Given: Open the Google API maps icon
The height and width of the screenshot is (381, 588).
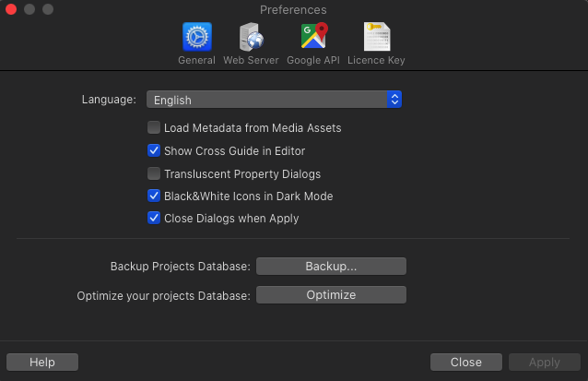Looking at the screenshot, I should pyautogui.click(x=314, y=37).
